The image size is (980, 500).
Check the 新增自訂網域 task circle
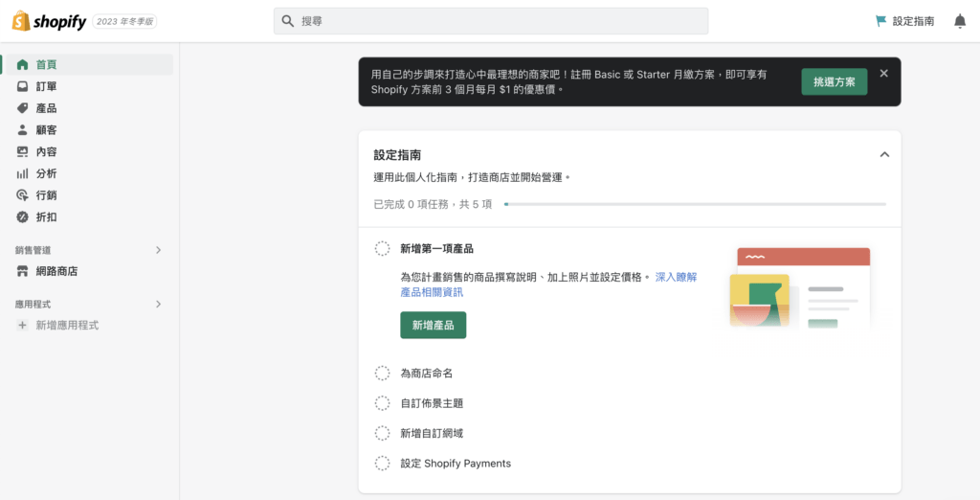click(383, 433)
